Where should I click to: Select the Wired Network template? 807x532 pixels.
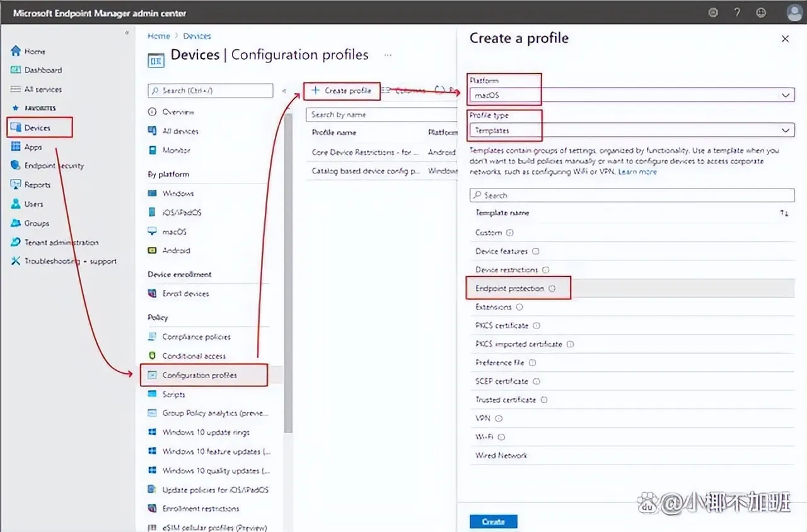click(x=632, y=455)
